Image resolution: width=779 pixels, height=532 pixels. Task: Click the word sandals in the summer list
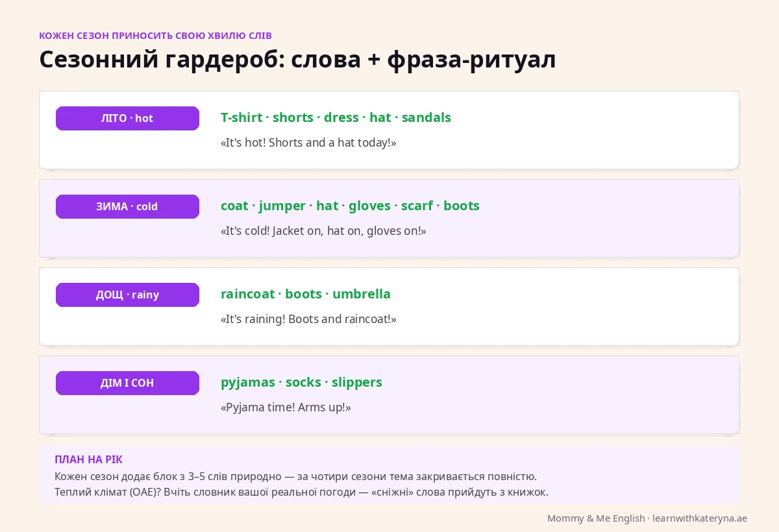point(426,117)
